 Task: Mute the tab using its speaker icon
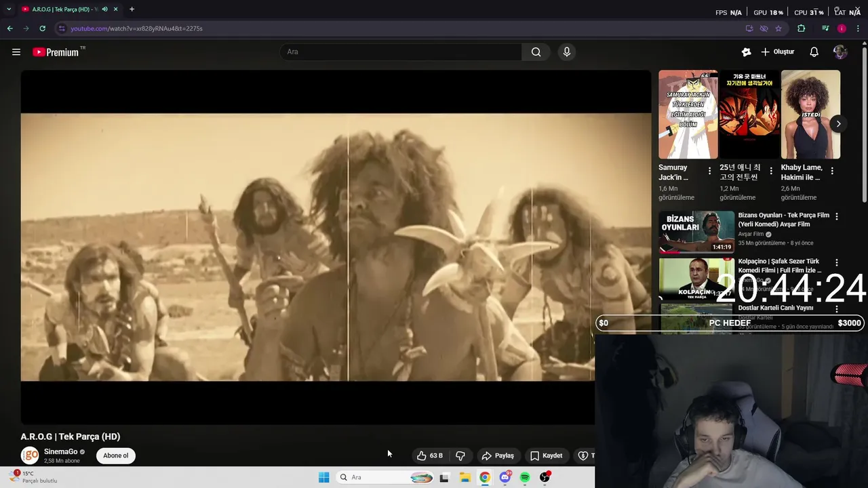coord(104,9)
